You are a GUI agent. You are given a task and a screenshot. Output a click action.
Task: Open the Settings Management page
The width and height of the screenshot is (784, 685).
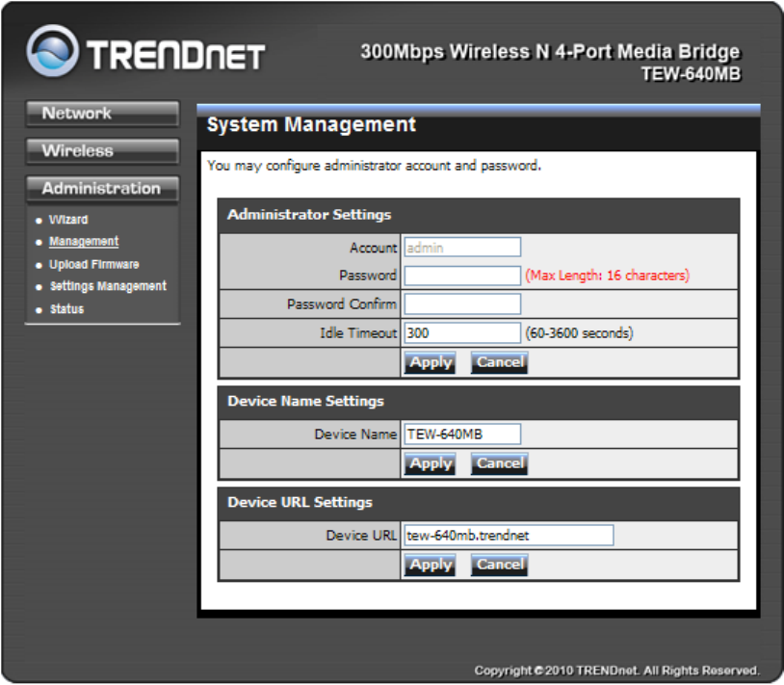coord(108,286)
